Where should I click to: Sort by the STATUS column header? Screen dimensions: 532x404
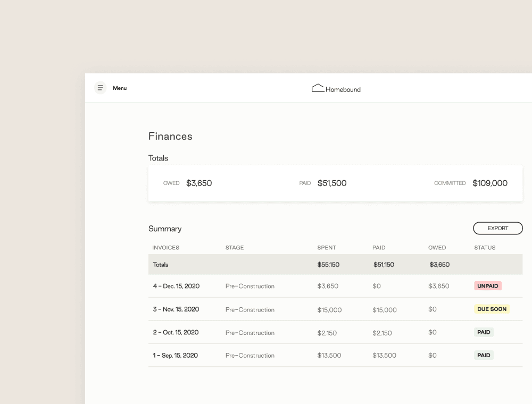(485, 248)
